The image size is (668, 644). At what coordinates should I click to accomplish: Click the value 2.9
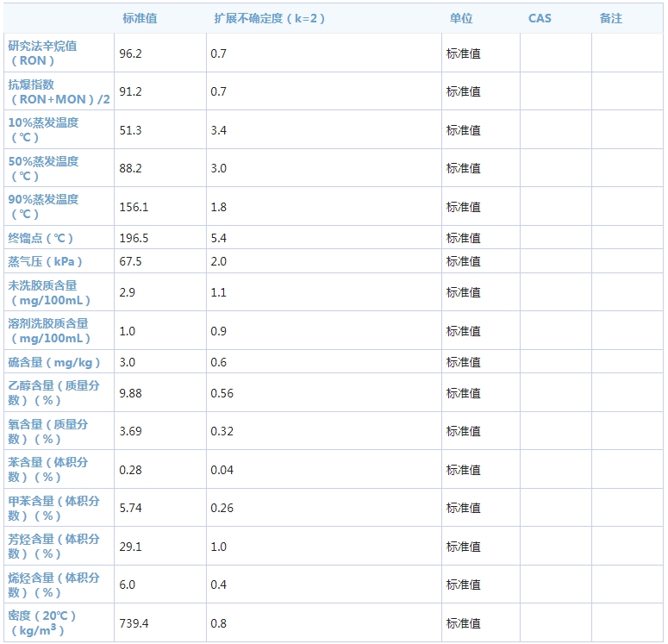[127, 292]
